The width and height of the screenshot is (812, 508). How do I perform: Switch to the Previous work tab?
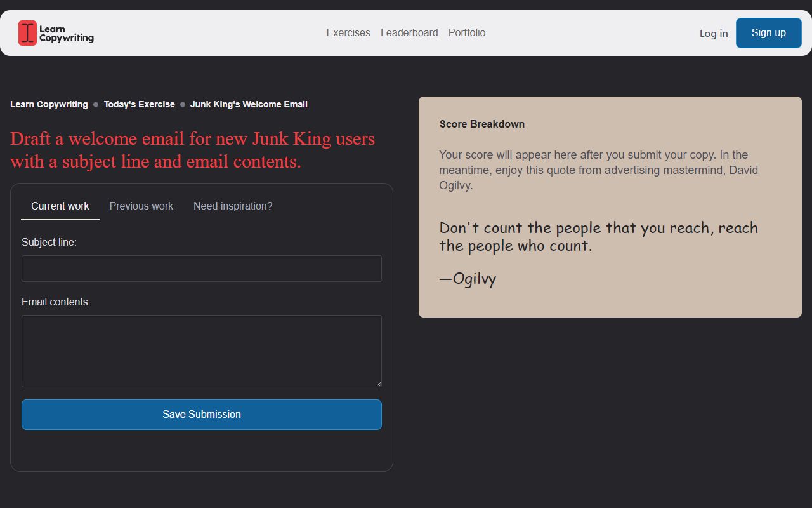[141, 206]
